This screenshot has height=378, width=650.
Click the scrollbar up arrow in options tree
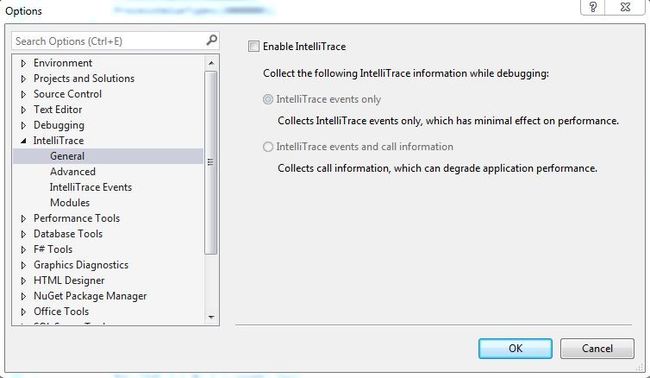pyautogui.click(x=211, y=63)
